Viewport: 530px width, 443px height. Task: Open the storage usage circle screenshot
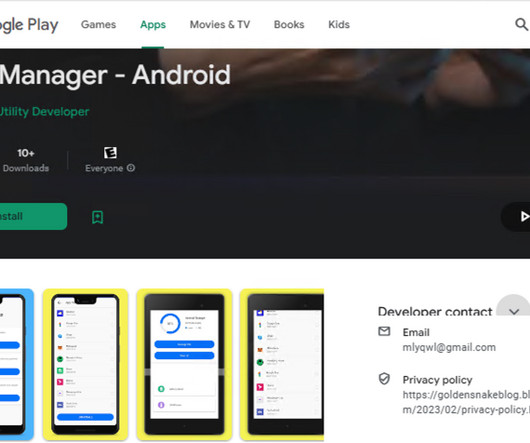coord(184,365)
